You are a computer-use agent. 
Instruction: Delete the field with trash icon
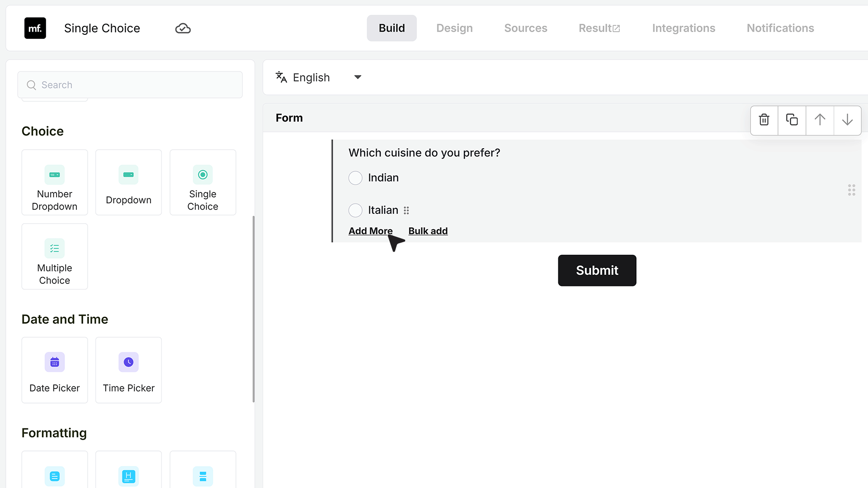[x=764, y=120]
